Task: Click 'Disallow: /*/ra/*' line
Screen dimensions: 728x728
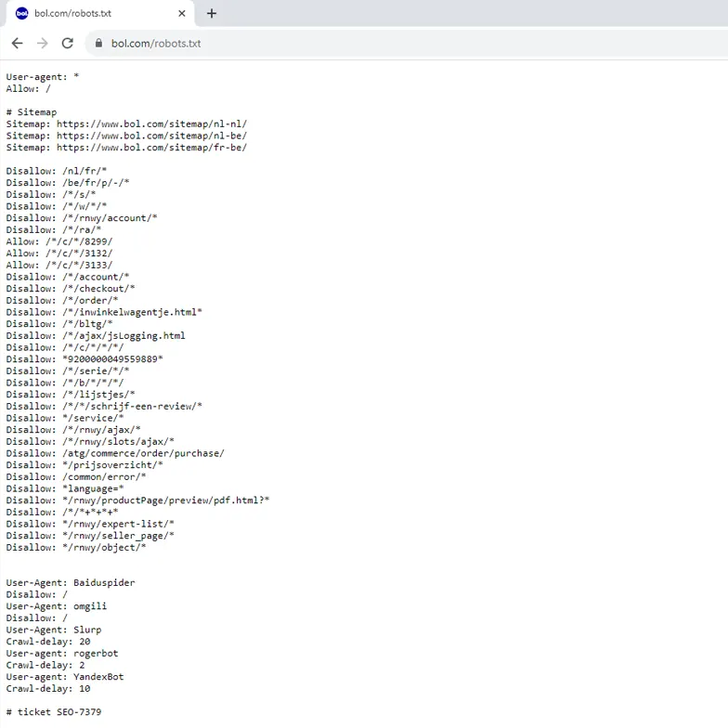Action: pos(54,230)
